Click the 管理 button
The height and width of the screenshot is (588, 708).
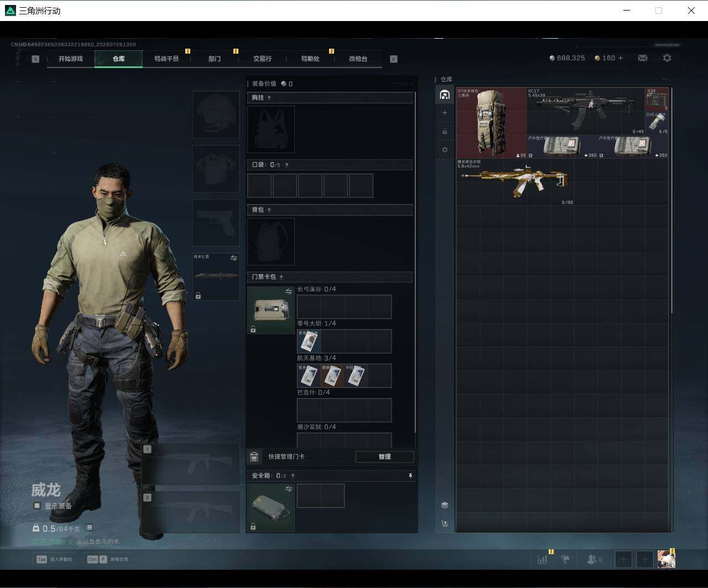coord(384,457)
